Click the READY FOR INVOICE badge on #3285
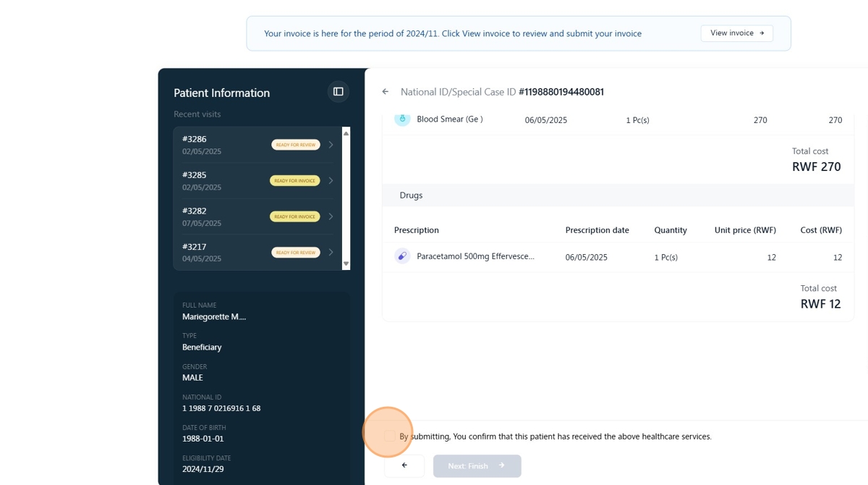 (x=295, y=180)
